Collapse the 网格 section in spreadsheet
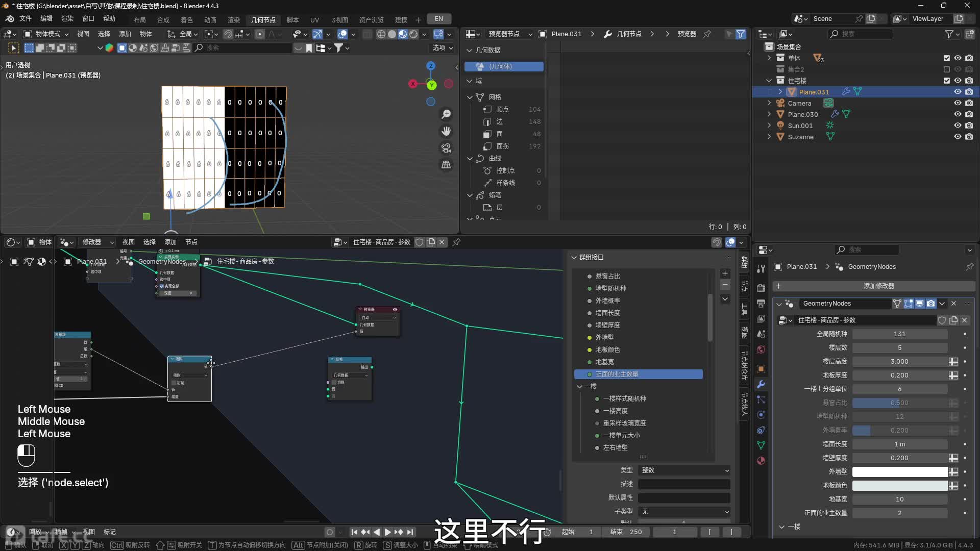 click(470, 97)
